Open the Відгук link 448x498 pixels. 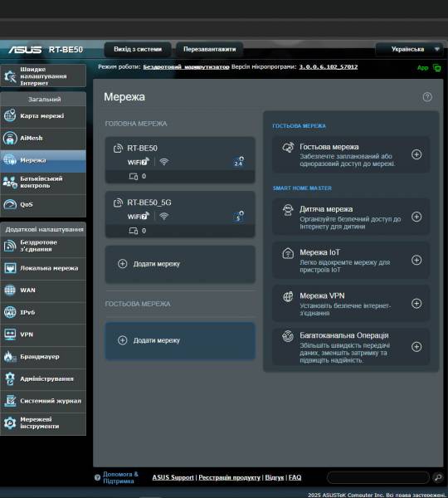275,477
